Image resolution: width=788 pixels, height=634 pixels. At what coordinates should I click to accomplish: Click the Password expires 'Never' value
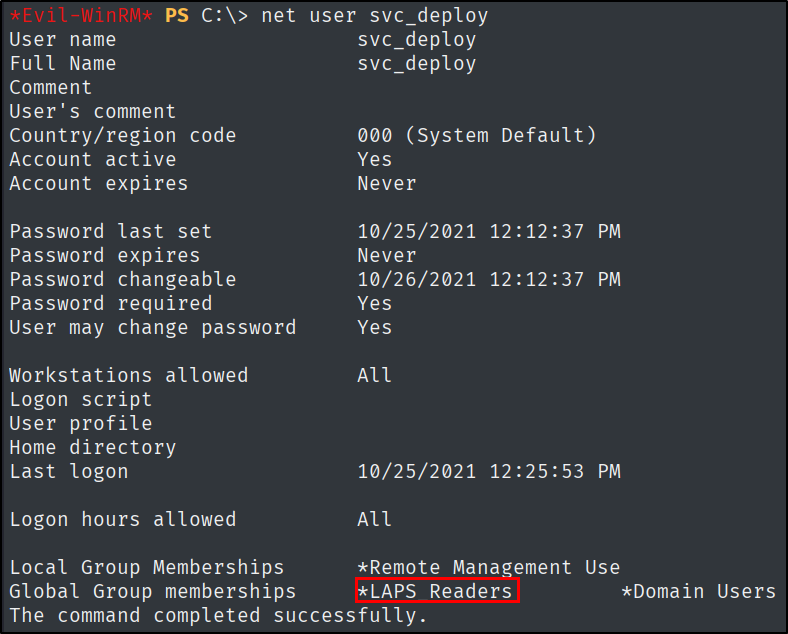pyautogui.click(x=386, y=256)
